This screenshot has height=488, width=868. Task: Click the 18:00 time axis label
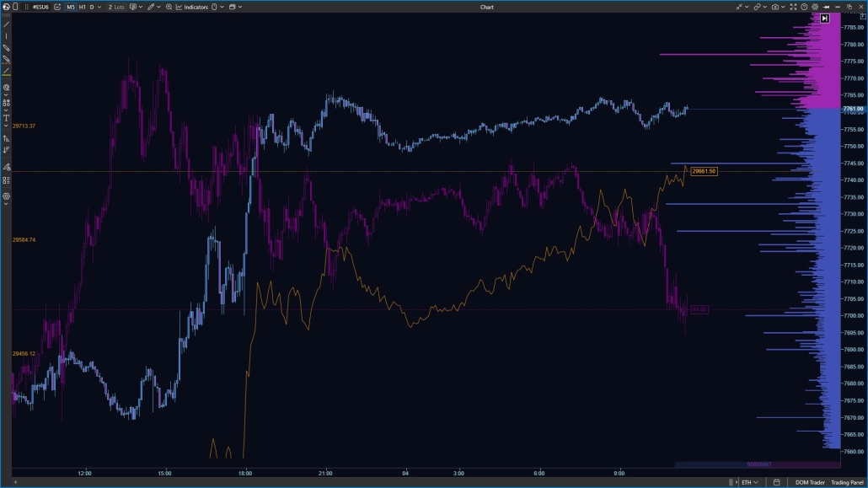point(245,473)
